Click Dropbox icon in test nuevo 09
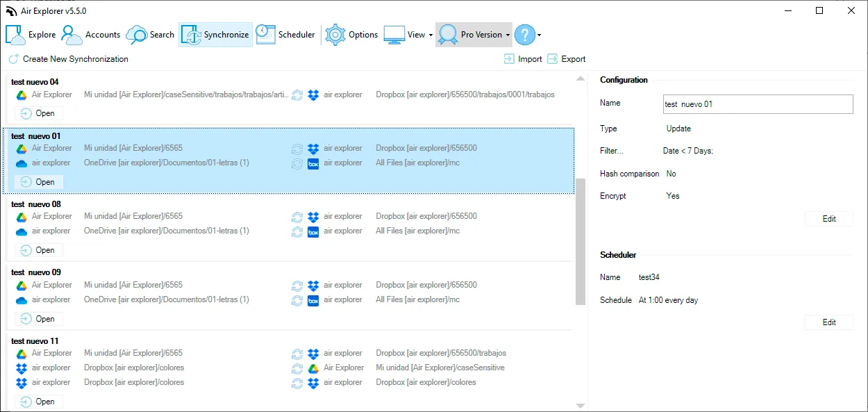This screenshot has width=868, height=412. pyautogui.click(x=313, y=285)
